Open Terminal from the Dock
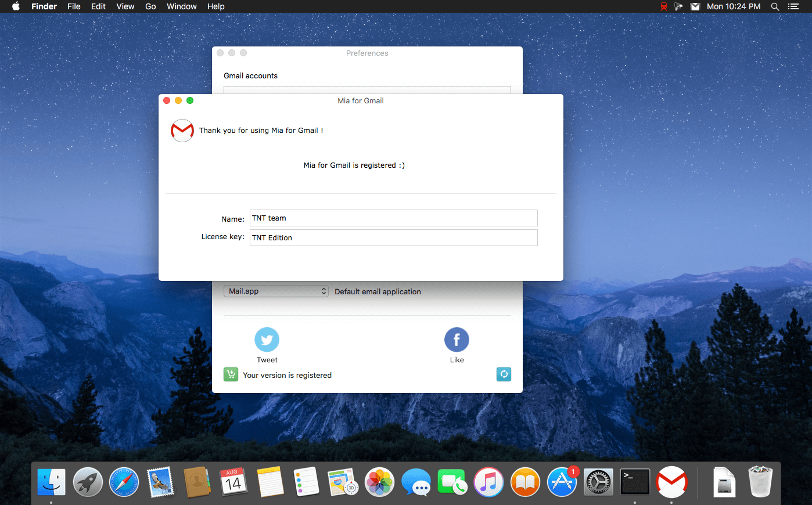 click(x=634, y=482)
